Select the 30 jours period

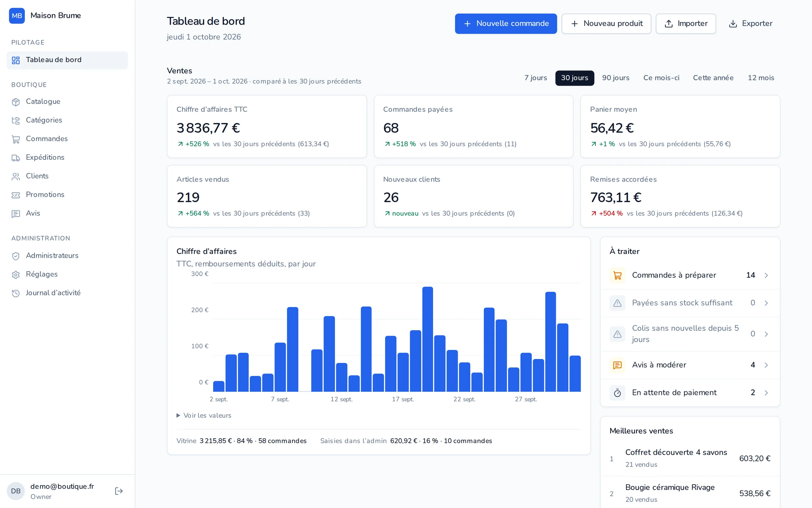click(574, 78)
